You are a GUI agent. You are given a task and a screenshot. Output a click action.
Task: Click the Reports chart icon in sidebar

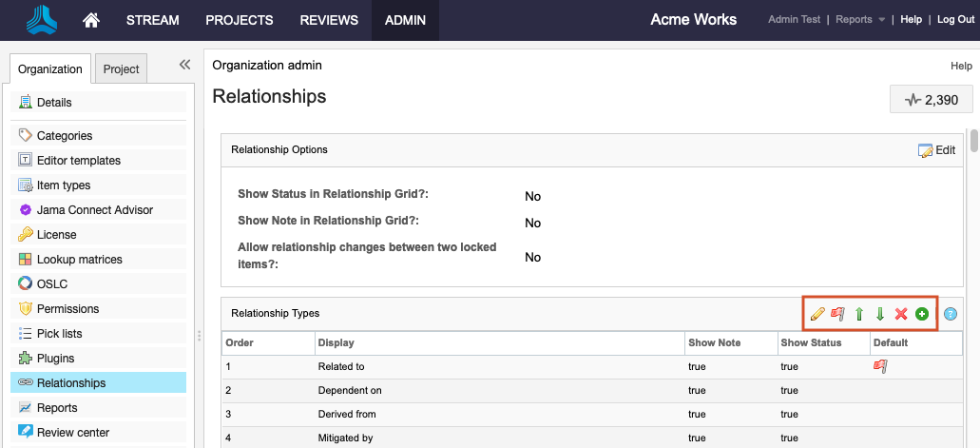coord(25,407)
